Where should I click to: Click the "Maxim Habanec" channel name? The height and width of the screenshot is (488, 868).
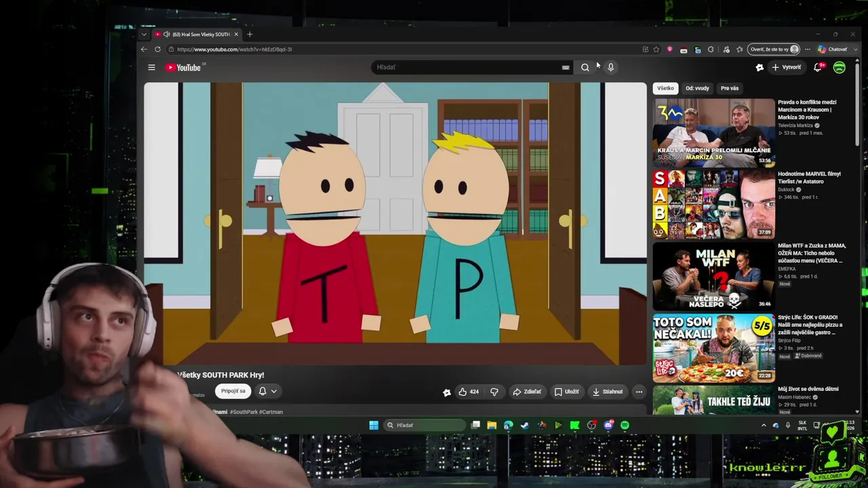coord(793,397)
